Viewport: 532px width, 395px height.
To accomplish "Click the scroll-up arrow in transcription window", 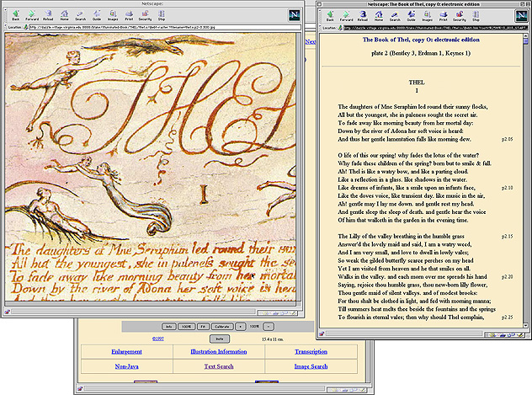I will (x=525, y=35).
